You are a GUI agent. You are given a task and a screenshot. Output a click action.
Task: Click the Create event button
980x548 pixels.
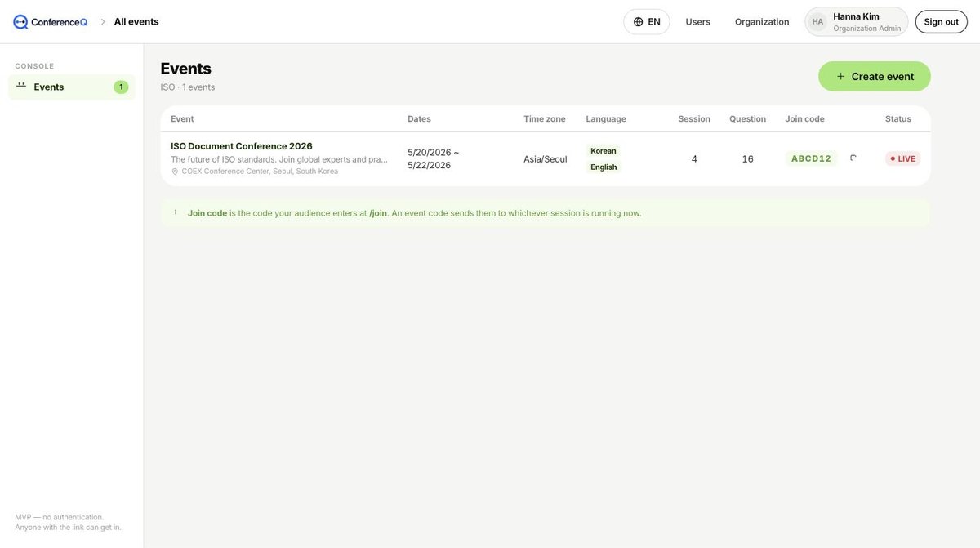874,76
